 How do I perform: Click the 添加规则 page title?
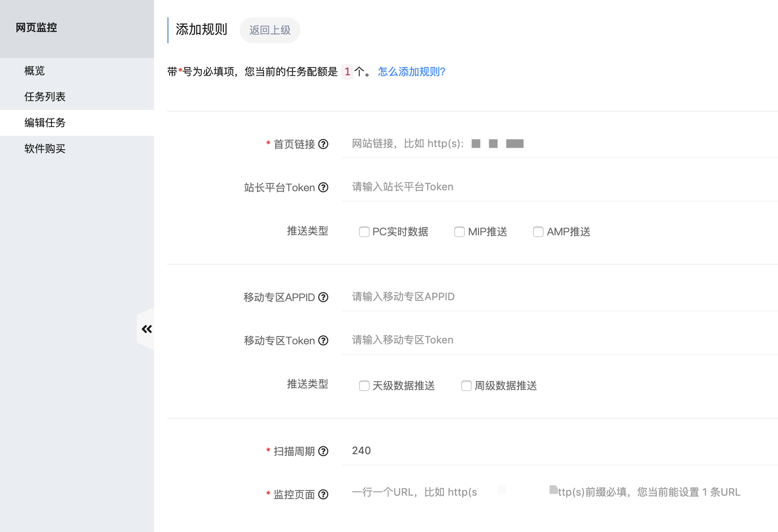click(x=201, y=29)
